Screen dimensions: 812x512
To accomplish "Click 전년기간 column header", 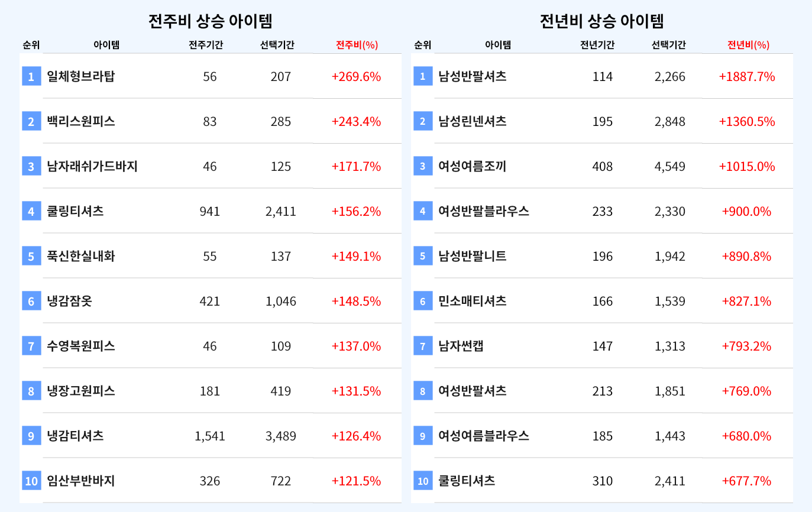I will click(597, 45).
